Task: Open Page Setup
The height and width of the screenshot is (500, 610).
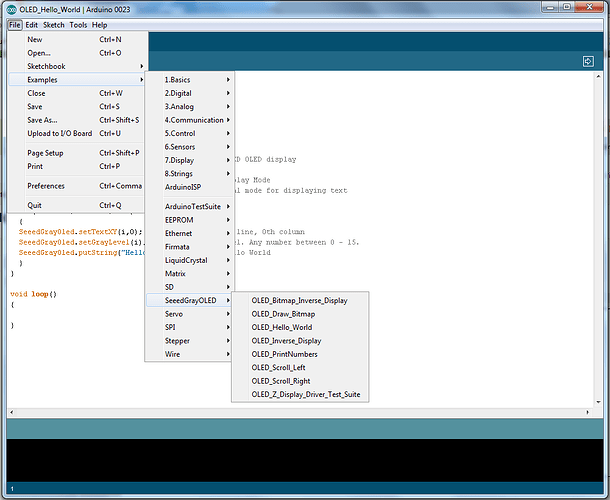Action: [77, 153]
